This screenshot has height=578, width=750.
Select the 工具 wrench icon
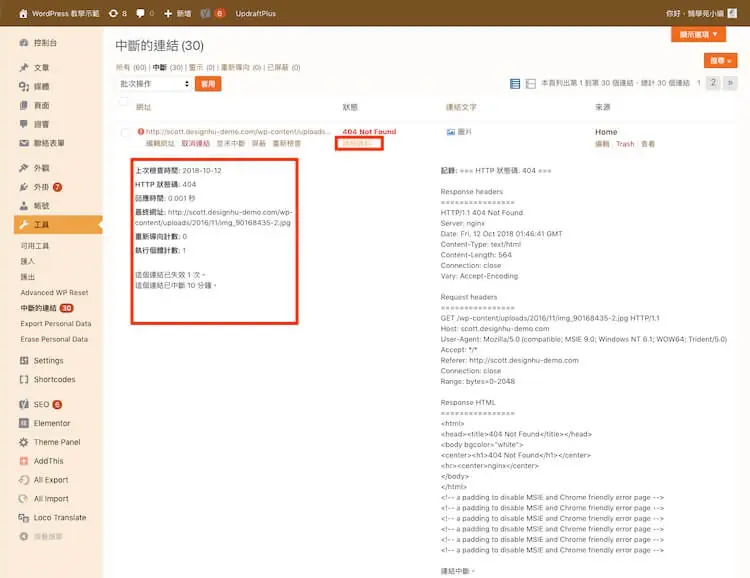[x=23, y=224]
